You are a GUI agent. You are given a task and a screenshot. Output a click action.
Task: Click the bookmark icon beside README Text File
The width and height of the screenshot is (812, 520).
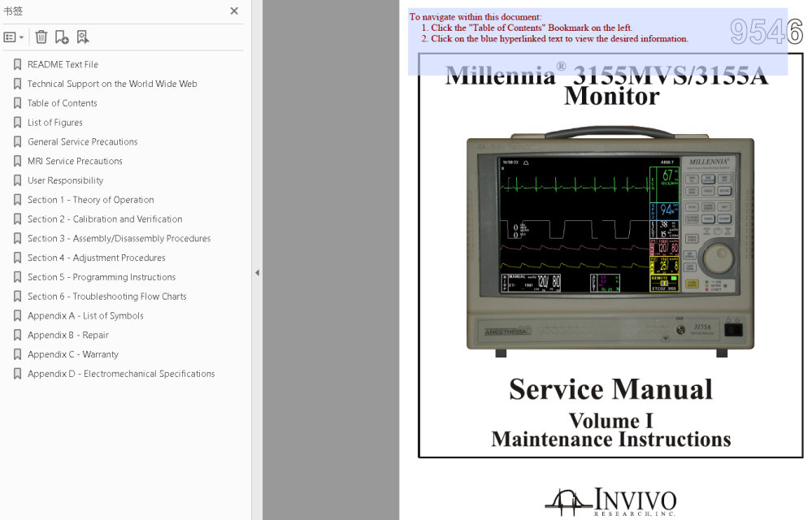(17, 64)
